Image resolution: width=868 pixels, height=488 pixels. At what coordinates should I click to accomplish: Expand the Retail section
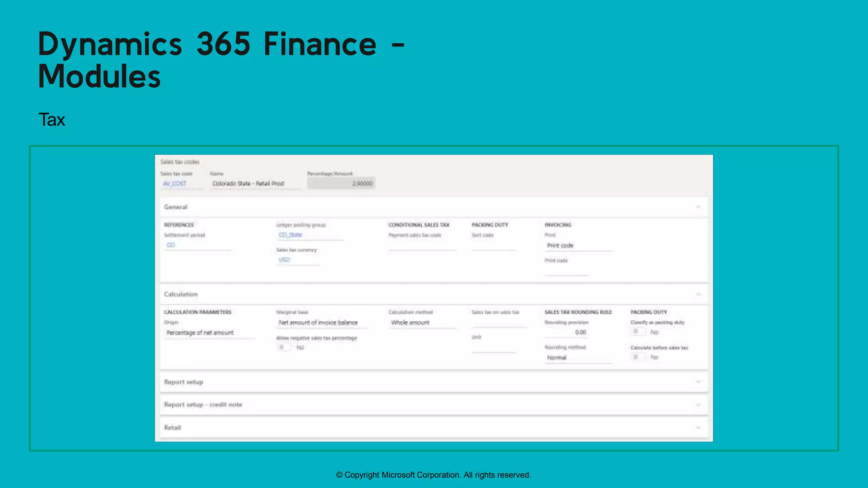(434, 428)
